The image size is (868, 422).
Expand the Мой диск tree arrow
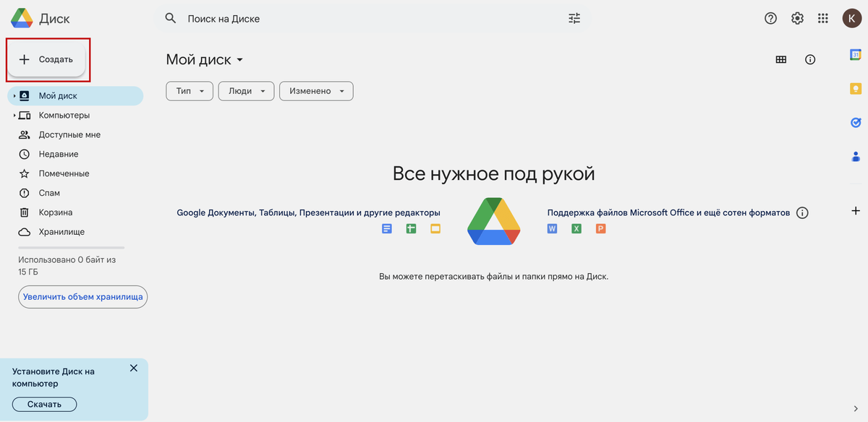pos(14,96)
